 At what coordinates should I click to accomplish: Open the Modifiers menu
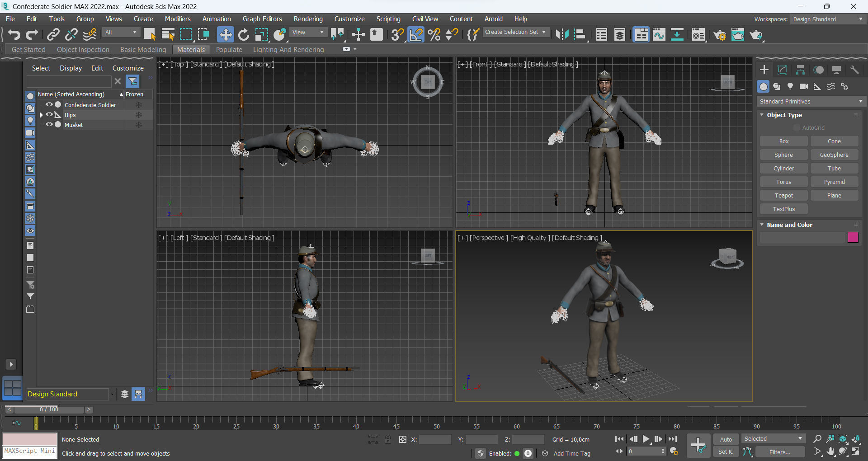[x=178, y=19]
